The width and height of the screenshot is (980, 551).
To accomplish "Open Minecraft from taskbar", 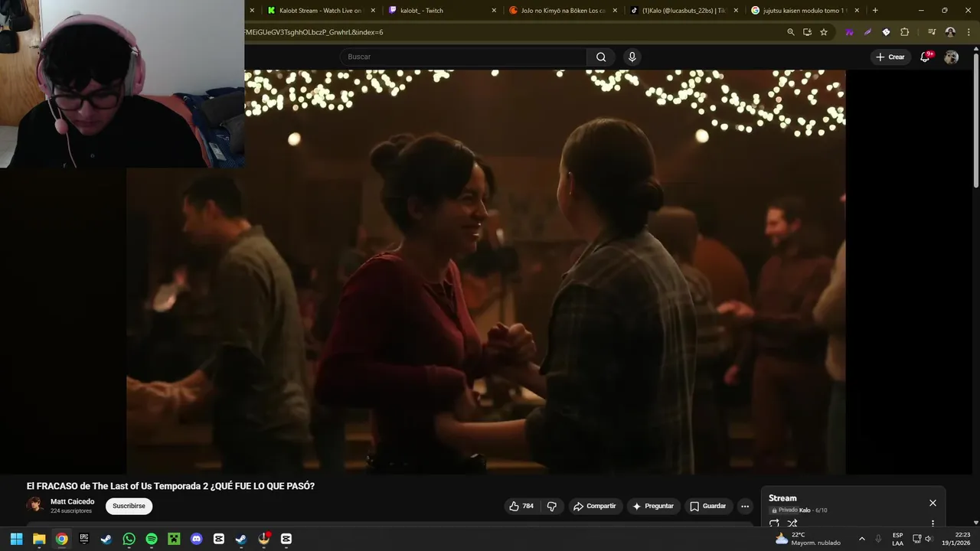I will click(174, 539).
